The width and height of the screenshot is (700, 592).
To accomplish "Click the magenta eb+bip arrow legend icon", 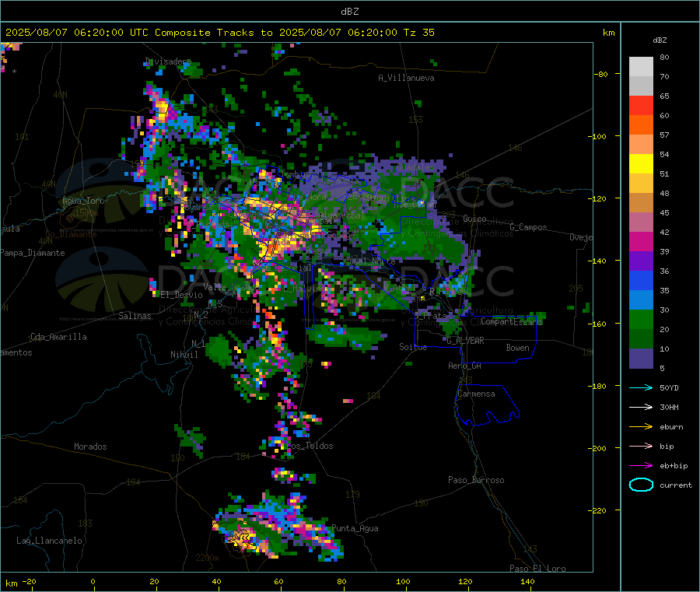I will [641, 466].
